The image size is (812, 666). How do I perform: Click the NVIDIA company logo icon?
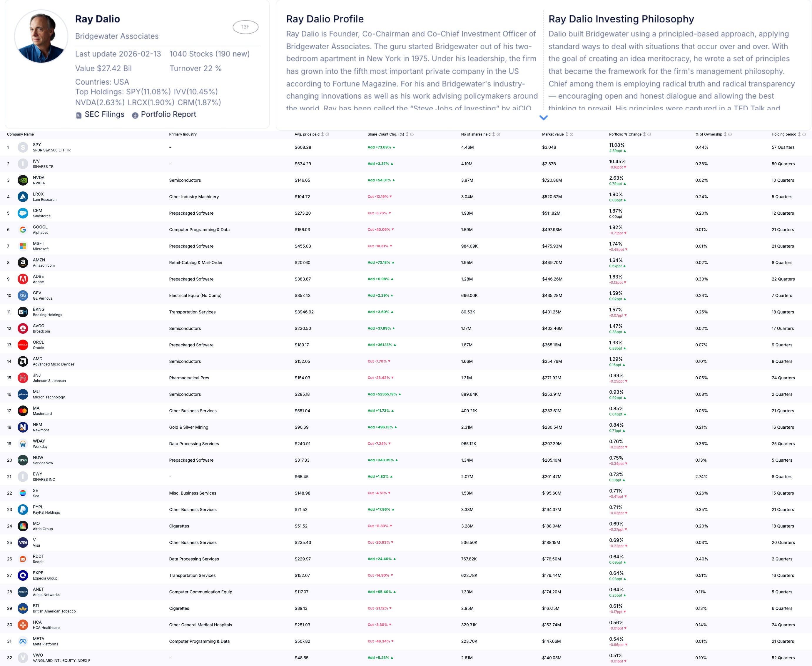23,180
